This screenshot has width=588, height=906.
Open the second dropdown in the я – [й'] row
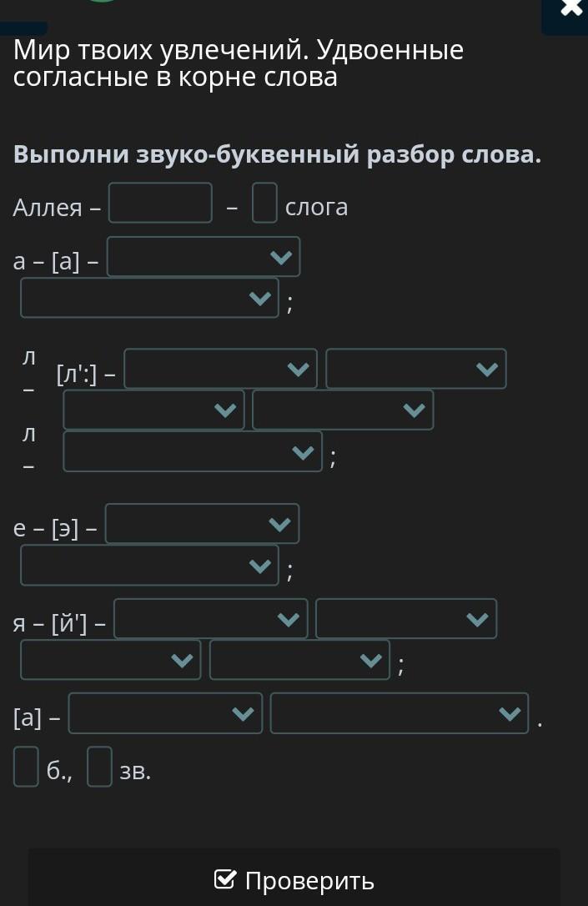click(405, 619)
